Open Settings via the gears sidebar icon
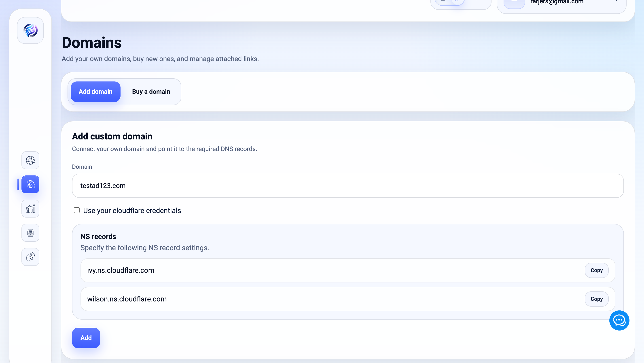 tap(30, 257)
